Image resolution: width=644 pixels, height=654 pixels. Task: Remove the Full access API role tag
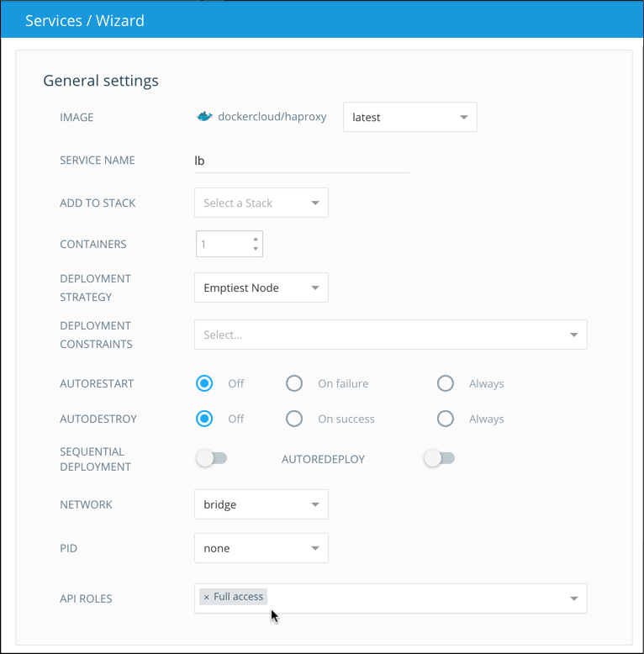pyautogui.click(x=207, y=597)
